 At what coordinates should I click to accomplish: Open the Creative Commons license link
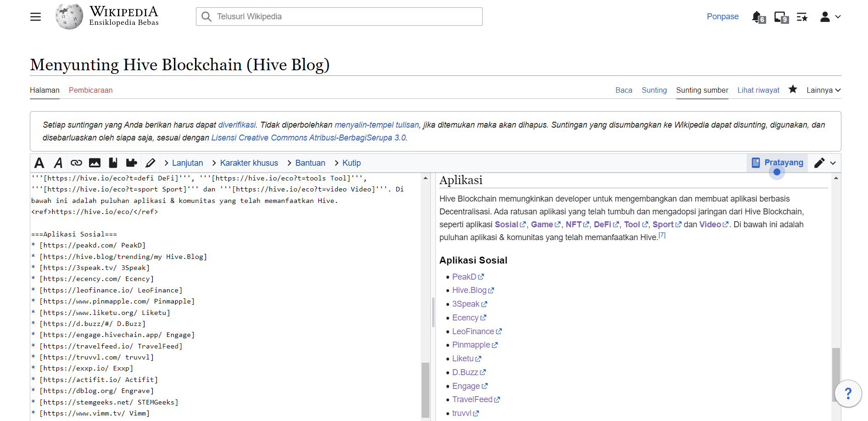point(308,138)
